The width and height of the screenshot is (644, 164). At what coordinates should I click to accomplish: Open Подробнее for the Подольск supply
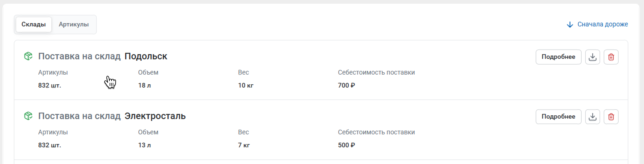(x=558, y=57)
